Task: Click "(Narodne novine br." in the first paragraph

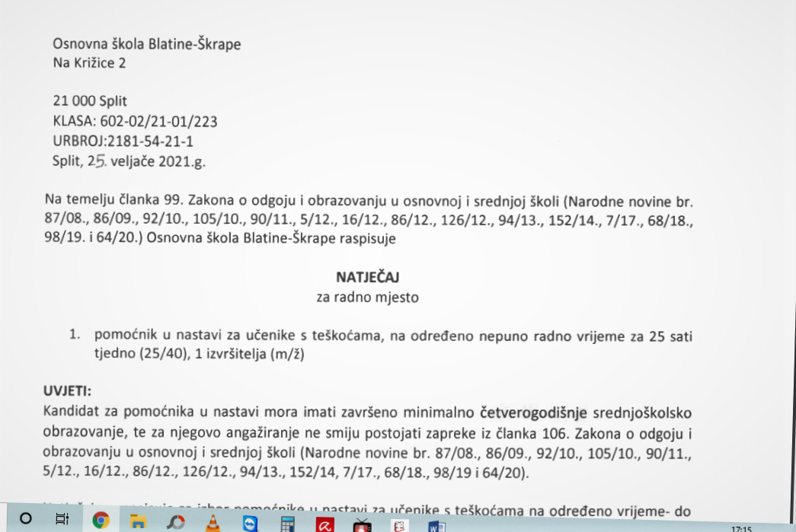Action: pyautogui.click(x=628, y=202)
